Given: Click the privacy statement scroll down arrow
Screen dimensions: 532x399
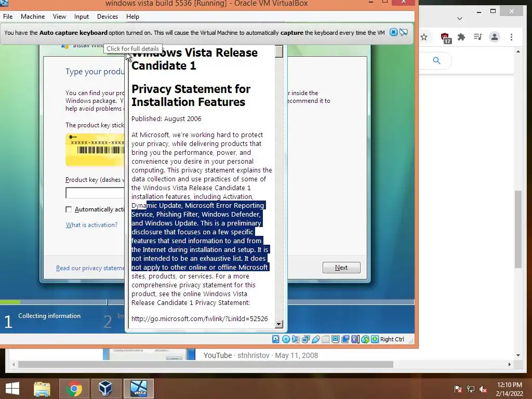Looking at the screenshot, I should click(279, 324).
